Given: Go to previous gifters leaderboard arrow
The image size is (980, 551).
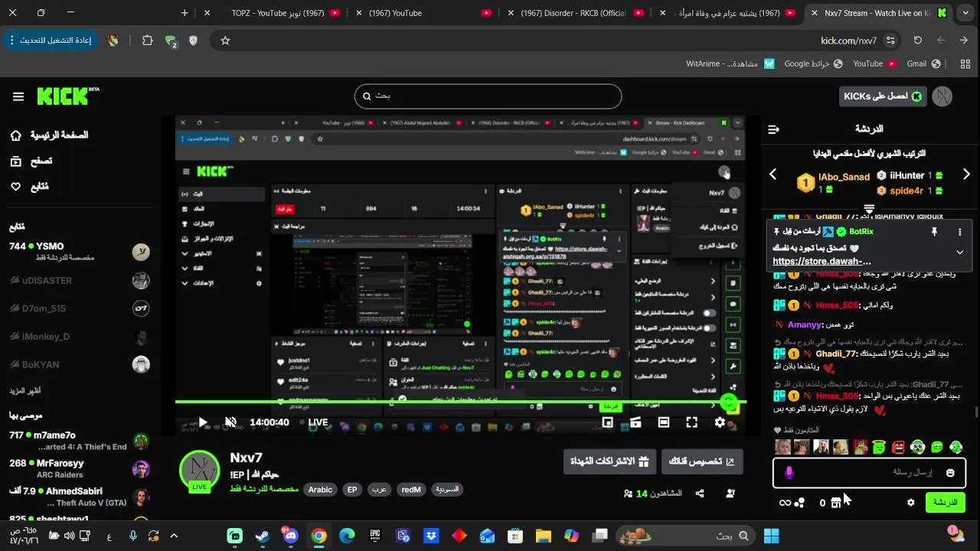Looking at the screenshot, I should [x=773, y=174].
